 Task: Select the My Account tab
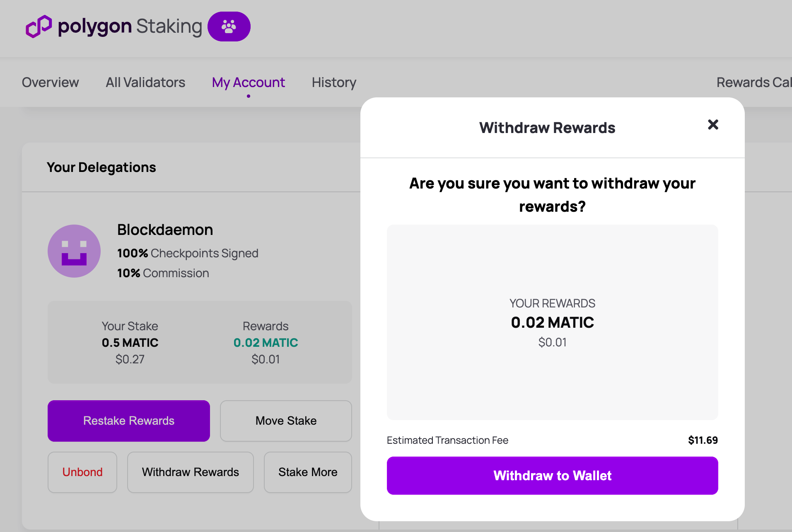(x=248, y=82)
